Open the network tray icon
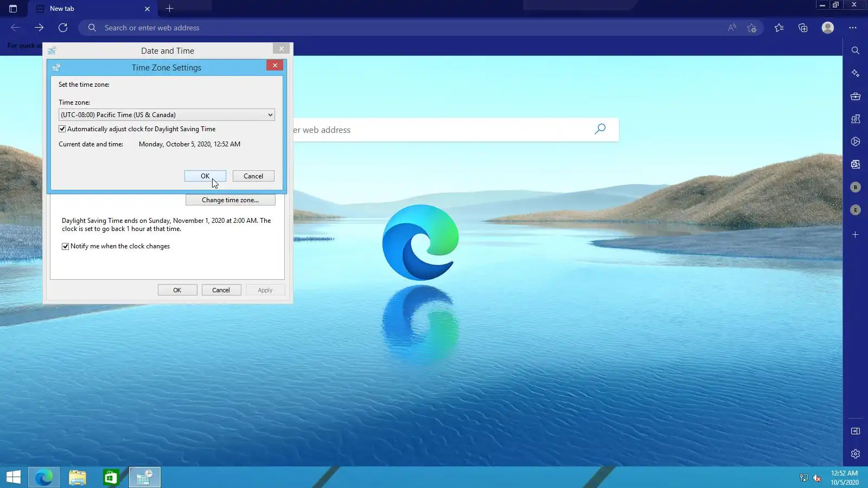 pyautogui.click(x=804, y=478)
